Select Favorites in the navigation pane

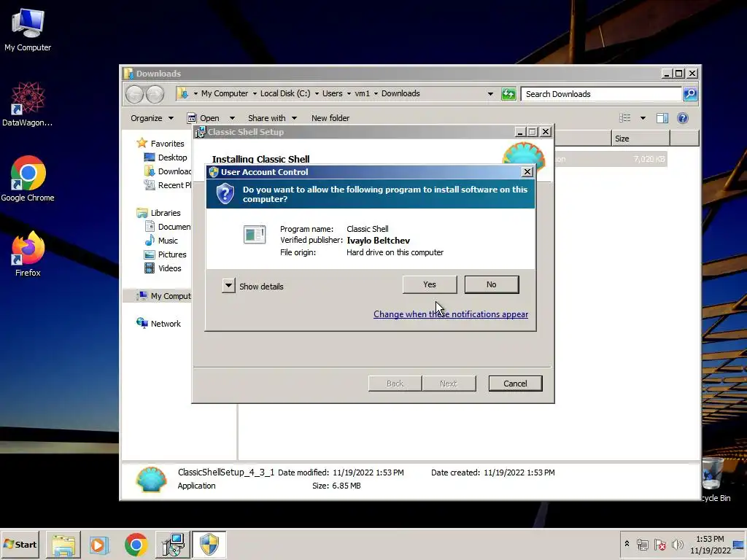(x=160, y=144)
